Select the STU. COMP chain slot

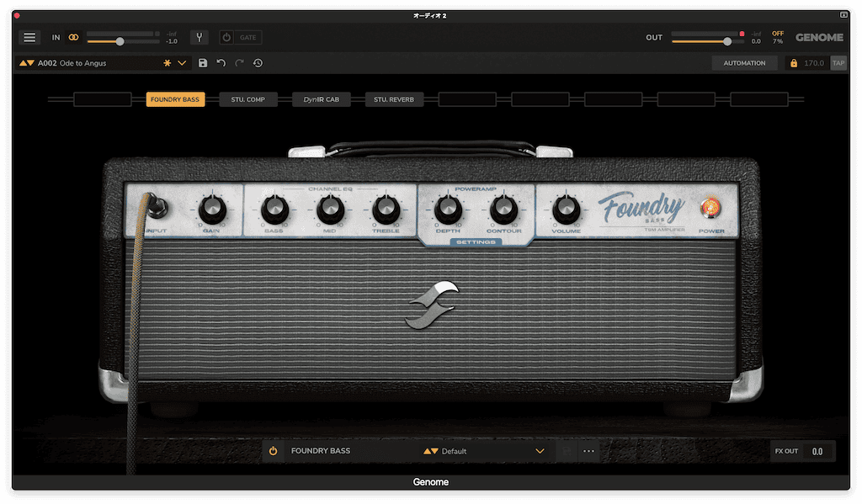[x=248, y=99]
